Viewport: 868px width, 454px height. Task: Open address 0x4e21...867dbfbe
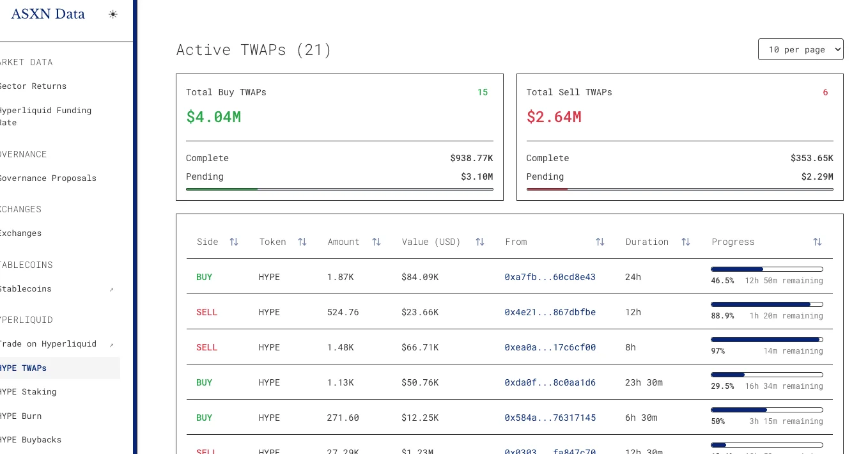pyautogui.click(x=550, y=312)
